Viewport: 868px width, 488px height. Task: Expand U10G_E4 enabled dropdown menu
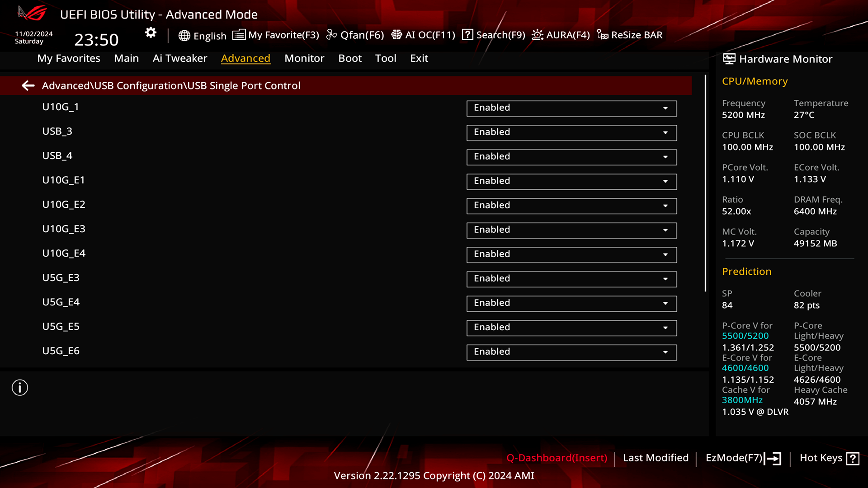(665, 254)
